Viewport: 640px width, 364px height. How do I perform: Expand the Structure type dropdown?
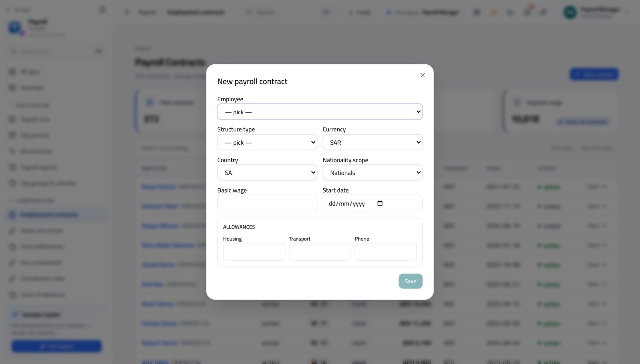click(267, 142)
